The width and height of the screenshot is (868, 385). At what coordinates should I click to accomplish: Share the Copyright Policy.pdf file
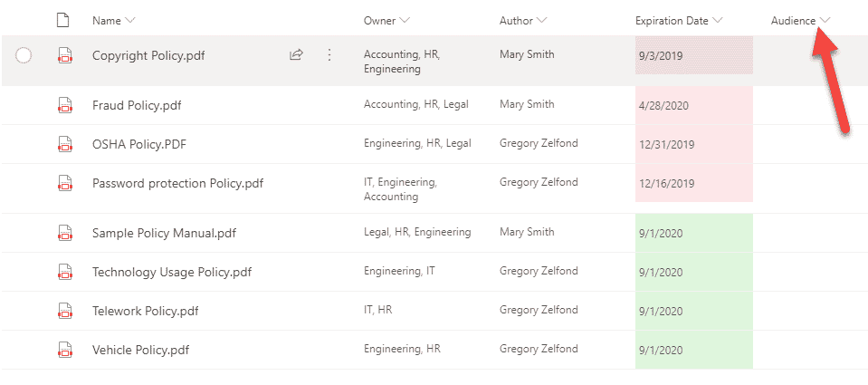(296, 55)
